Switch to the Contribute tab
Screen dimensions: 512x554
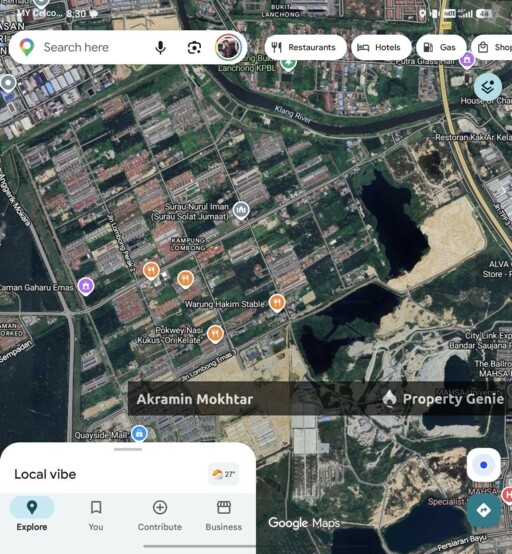pos(160,516)
